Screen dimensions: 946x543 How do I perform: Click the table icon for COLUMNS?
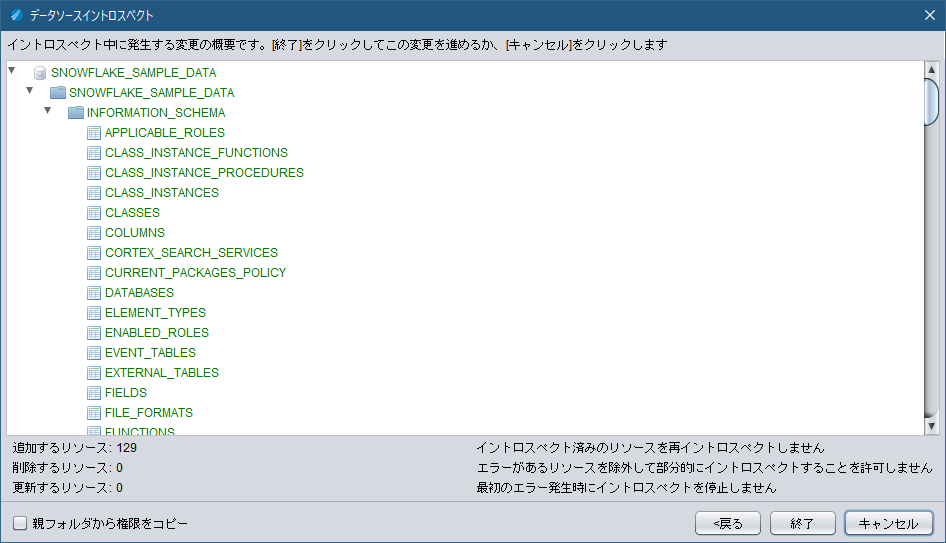pyautogui.click(x=94, y=232)
